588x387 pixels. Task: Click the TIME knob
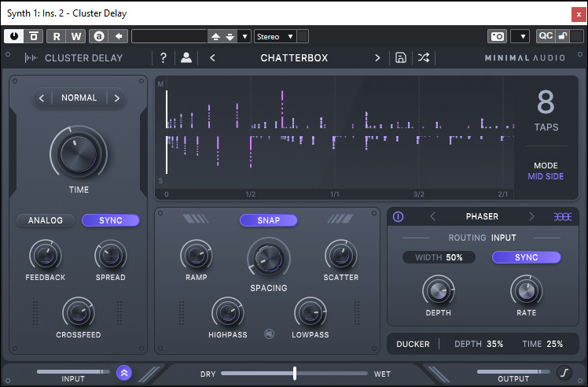(x=79, y=153)
